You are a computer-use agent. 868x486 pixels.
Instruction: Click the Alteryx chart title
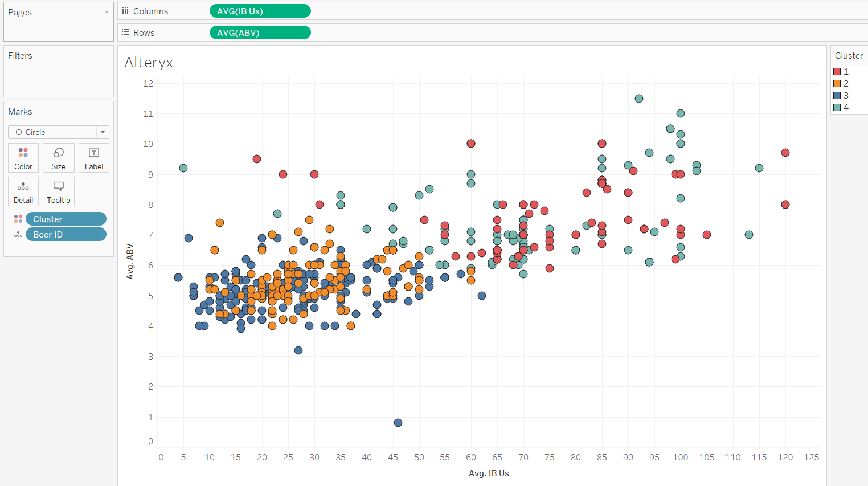tap(149, 62)
